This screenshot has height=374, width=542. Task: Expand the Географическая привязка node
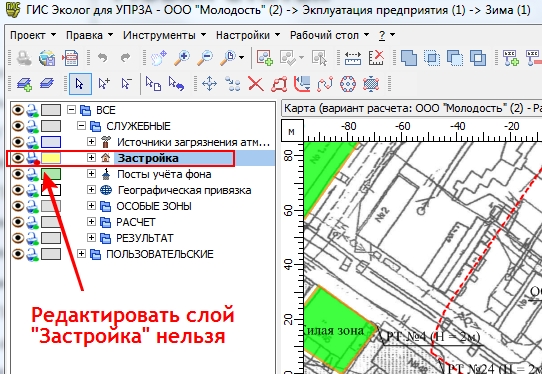(91, 190)
